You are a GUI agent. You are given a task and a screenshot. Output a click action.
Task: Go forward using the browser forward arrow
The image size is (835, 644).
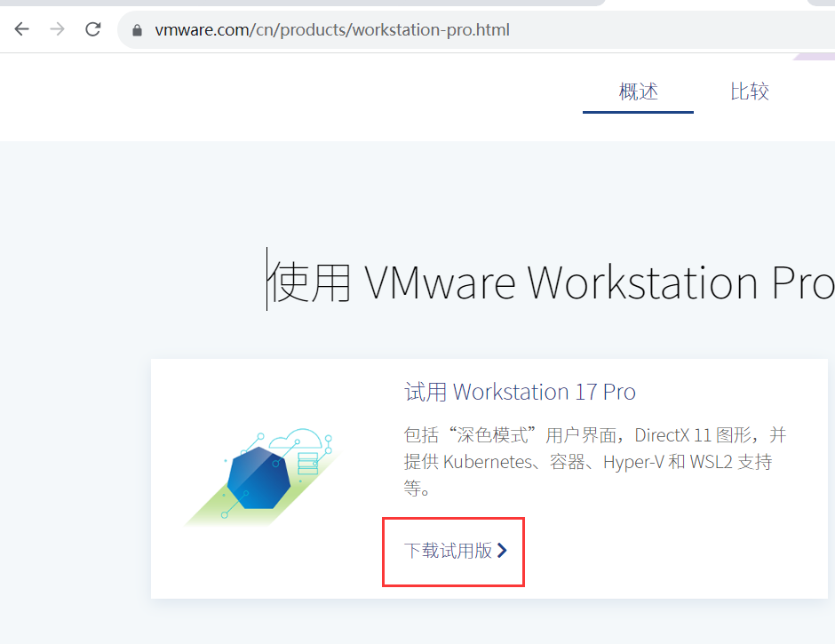(x=57, y=28)
